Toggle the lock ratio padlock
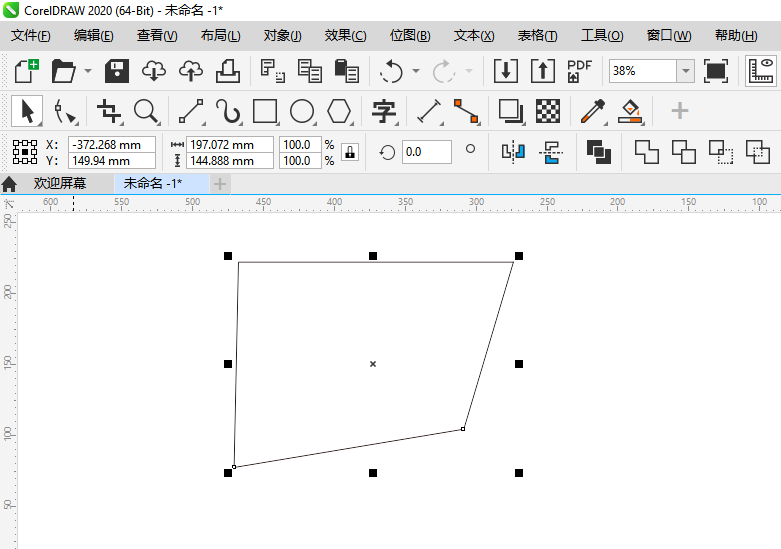This screenshot has height=549, width=781. click(x=350, y=152)
